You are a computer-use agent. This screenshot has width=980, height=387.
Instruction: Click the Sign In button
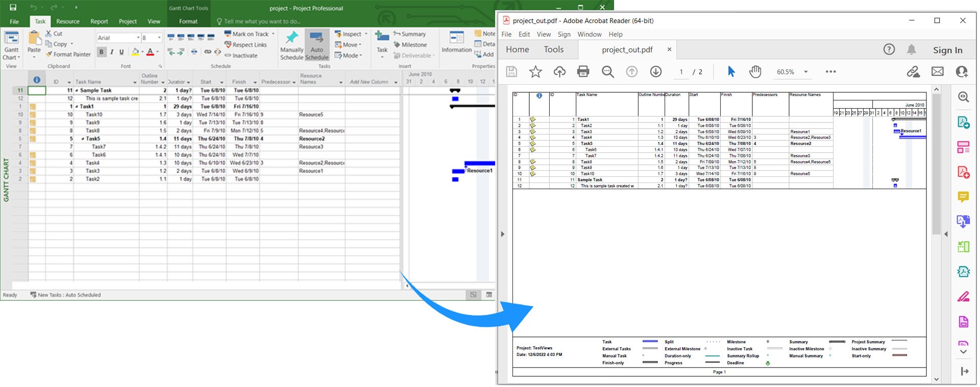point(947,50)
